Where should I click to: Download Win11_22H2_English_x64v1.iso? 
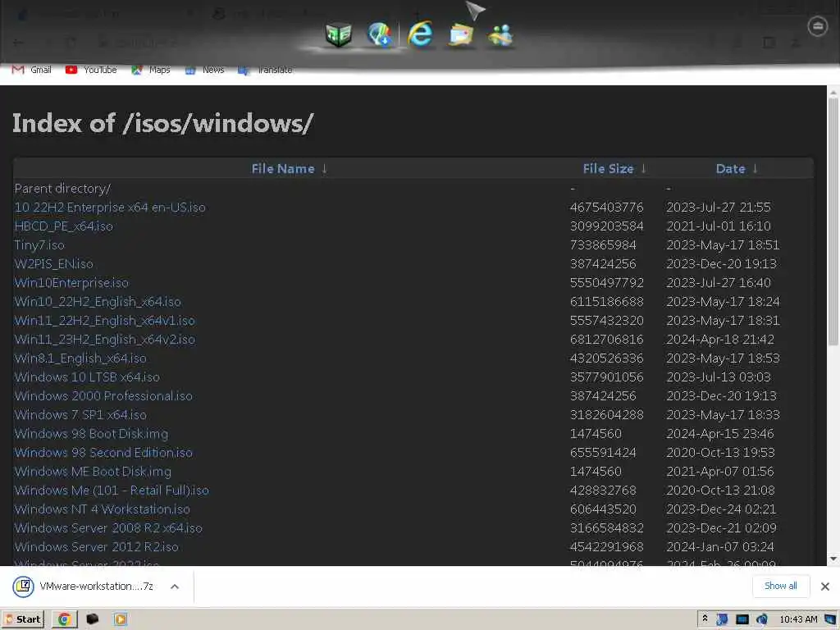click(104, 321)
